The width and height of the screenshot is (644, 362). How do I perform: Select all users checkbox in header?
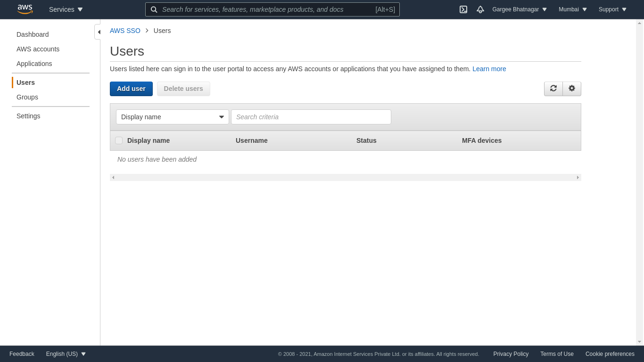(119, 140)
